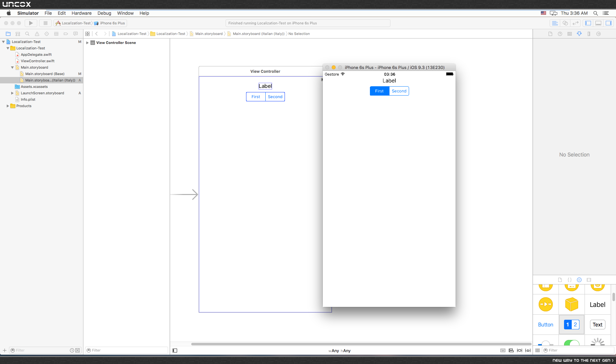The image size is (616, 364).
Task: Open the File menu
Action: [48, 13]
